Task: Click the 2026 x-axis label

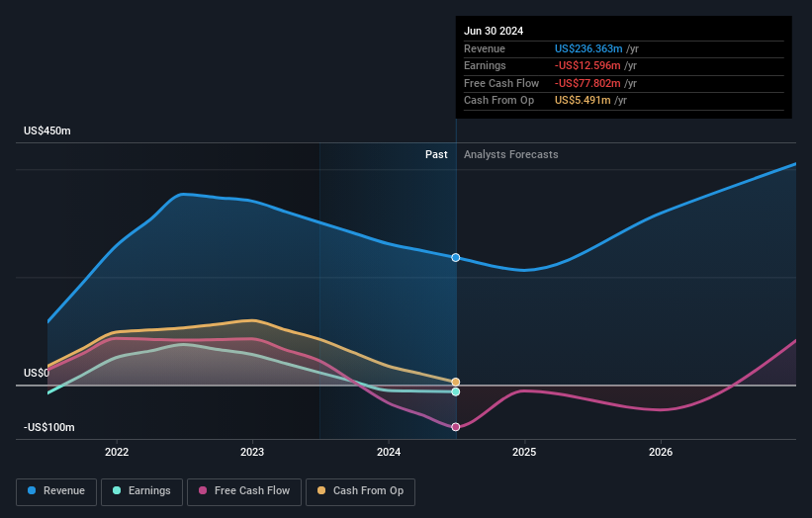Action: [661, 453]
